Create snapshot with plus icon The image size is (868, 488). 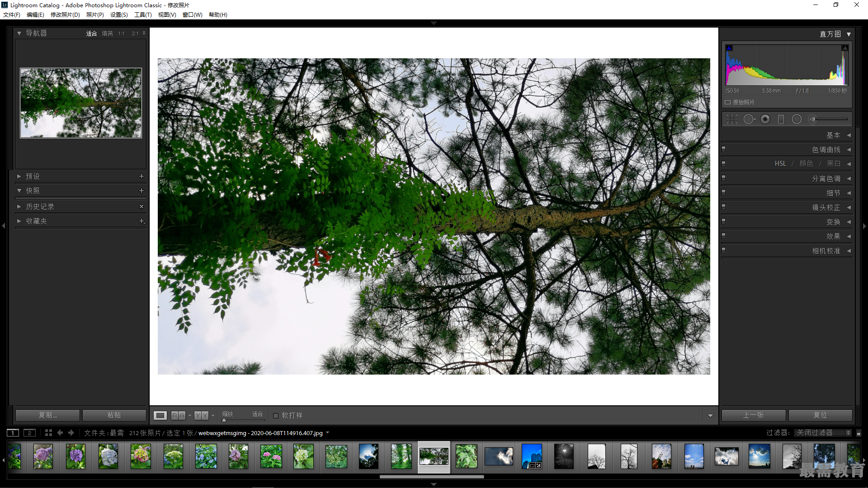(142, 191)
